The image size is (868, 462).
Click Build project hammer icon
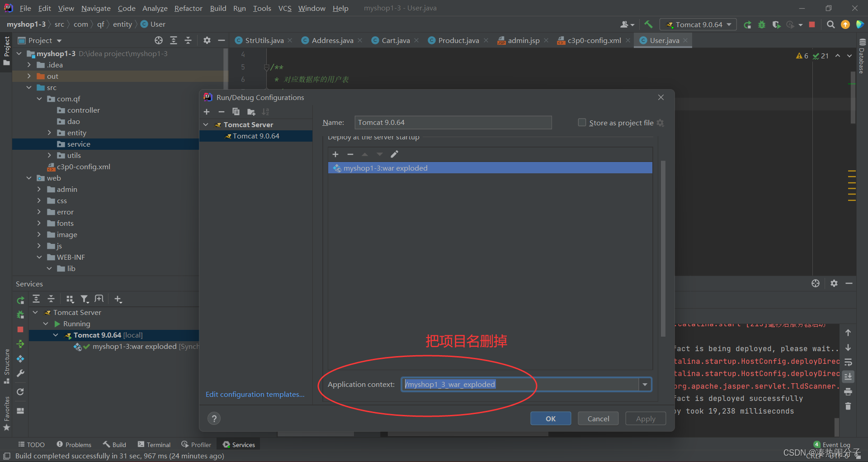[x=648, y=24]
